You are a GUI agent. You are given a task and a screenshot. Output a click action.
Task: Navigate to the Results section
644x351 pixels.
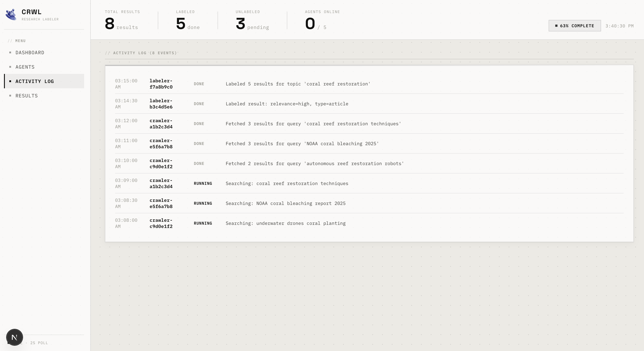pos(27,96)
